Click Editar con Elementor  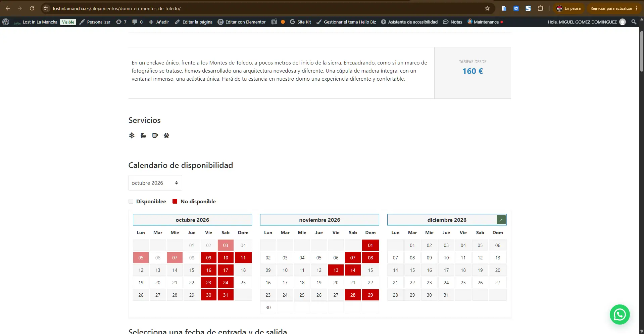242,22
